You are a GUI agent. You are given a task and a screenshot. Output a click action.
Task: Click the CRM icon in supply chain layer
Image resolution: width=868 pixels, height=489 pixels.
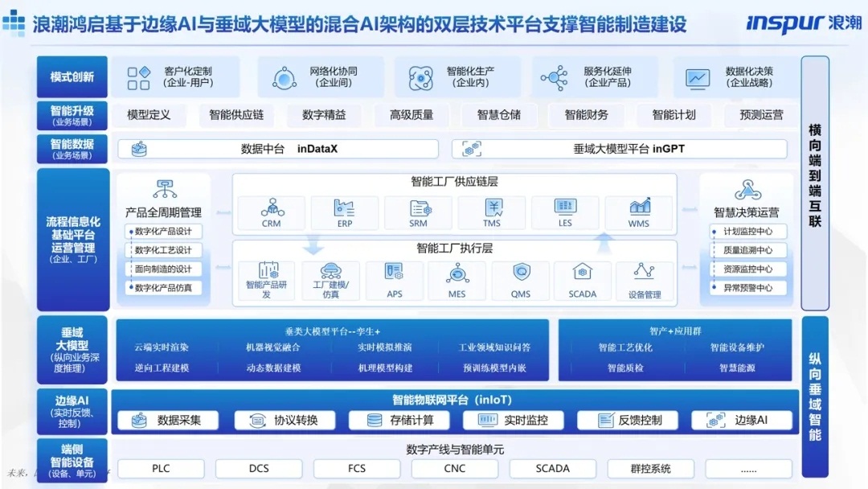(272, 208)
